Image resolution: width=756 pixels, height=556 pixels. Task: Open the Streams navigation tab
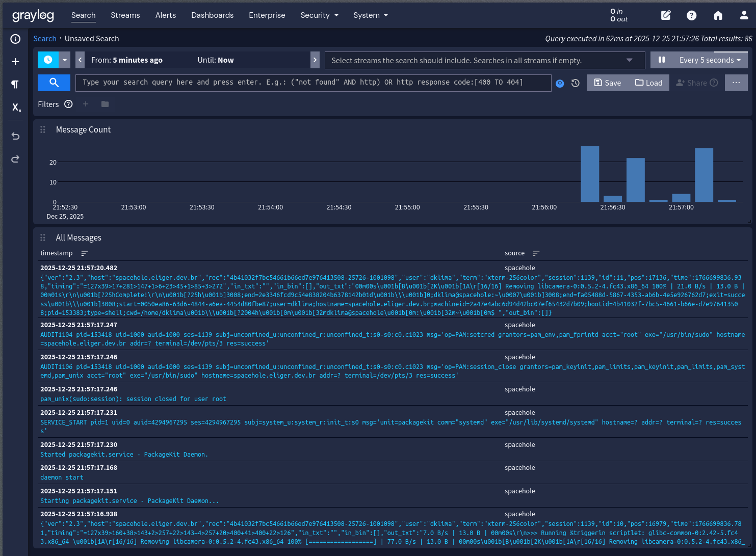coord(125,15)
